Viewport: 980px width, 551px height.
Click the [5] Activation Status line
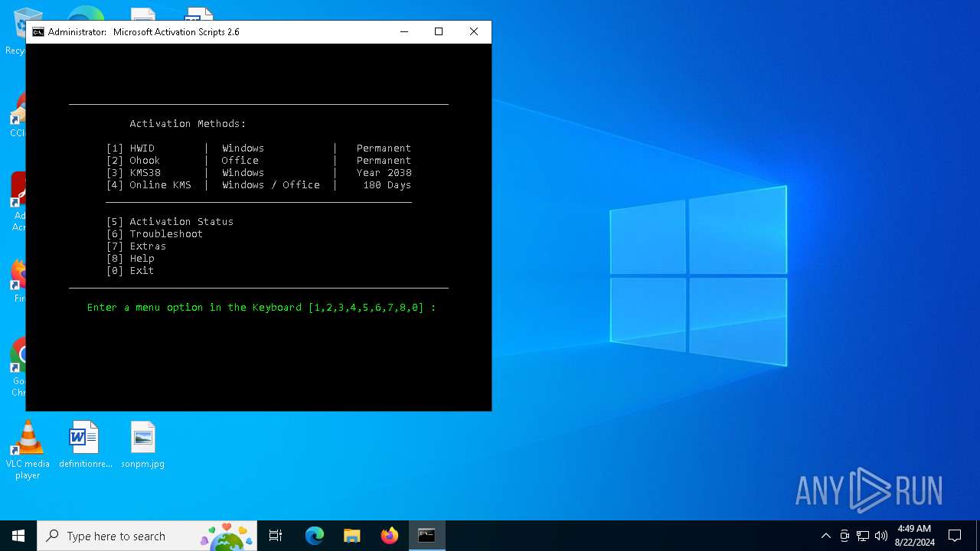pyautogui.click(x=170, y=222)
